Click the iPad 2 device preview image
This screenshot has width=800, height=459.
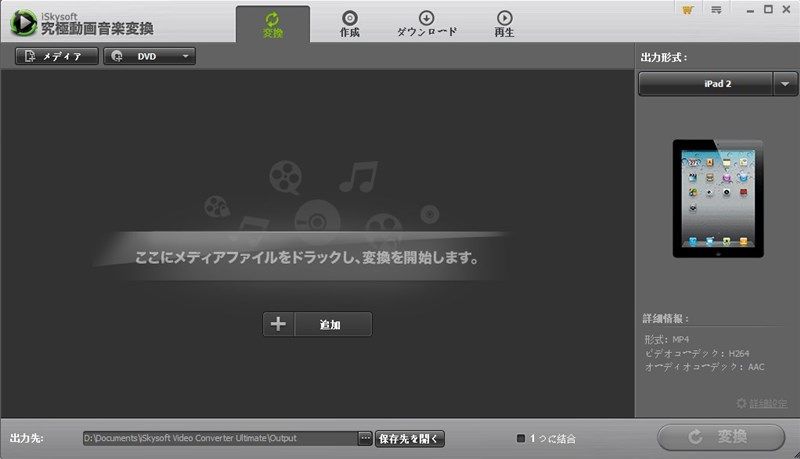(718, 198)
